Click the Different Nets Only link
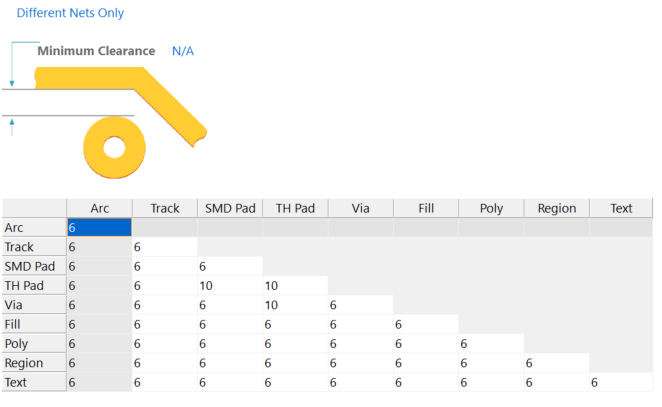662x407 pixels. [70, 13]
